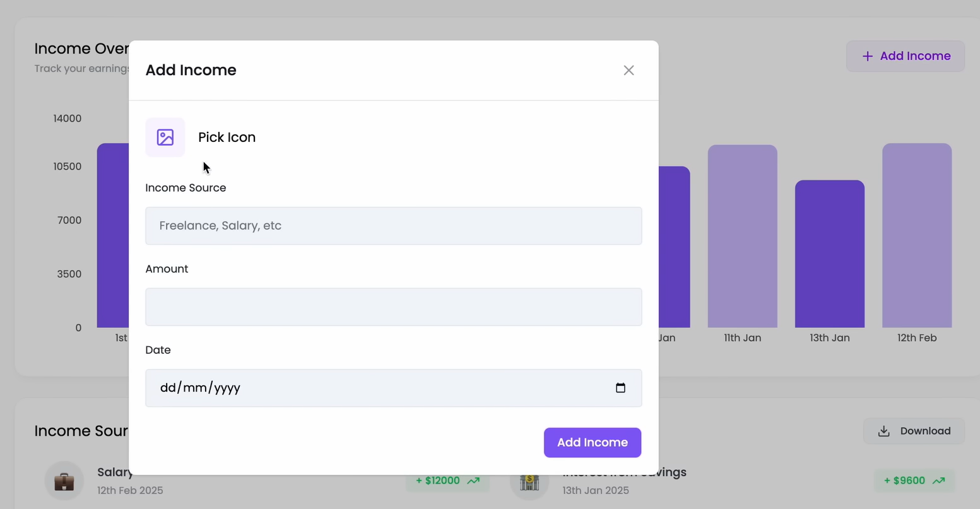Click the bank icon for Interest from savings
Screen dimensions: 980x509
point(529,482)
